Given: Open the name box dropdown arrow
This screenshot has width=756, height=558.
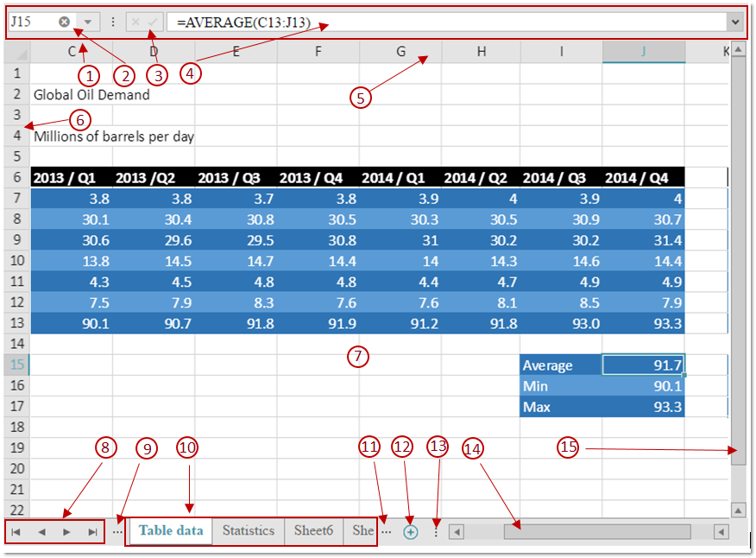Looking at the screenshot, I should tap(88, 22).
